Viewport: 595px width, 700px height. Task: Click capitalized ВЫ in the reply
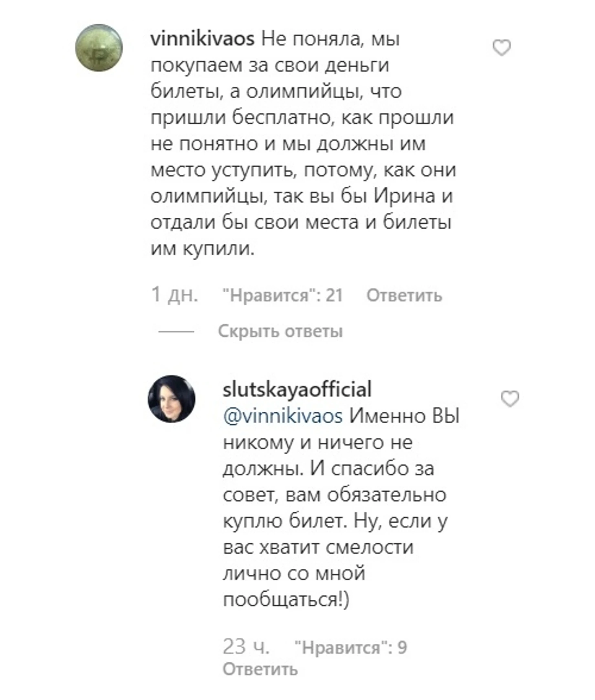click(x=446, y=416)
